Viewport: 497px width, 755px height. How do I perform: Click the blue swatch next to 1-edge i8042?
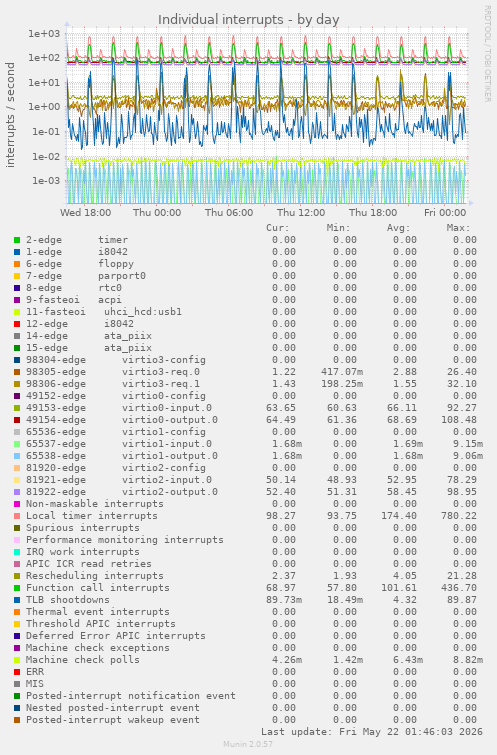17,252
